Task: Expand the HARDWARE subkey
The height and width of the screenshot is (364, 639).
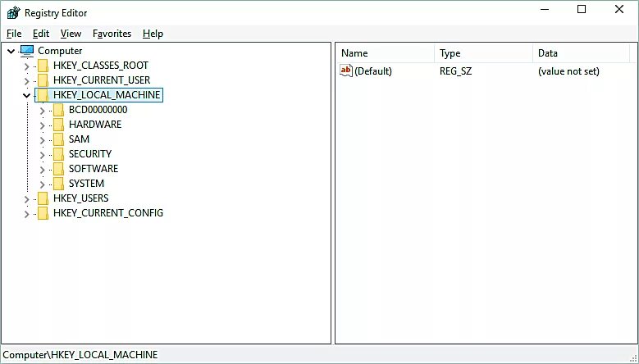Action: click(x=43, y=125)
